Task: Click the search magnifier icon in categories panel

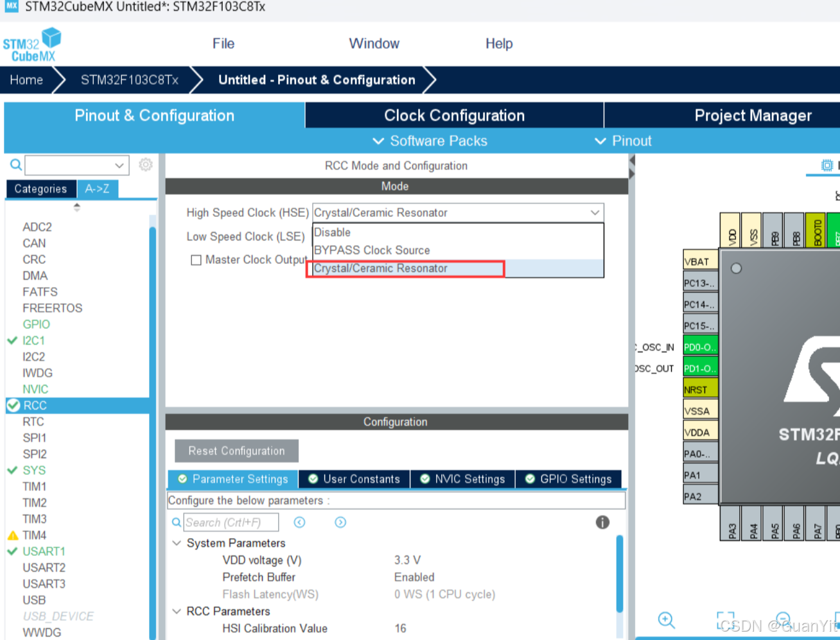Action: click(x=16, y=165)
